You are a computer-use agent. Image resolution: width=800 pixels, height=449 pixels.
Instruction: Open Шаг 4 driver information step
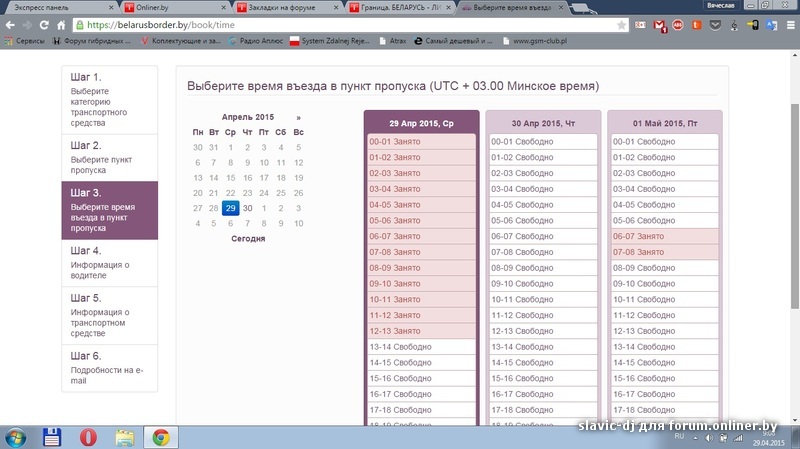pos(110,263)
